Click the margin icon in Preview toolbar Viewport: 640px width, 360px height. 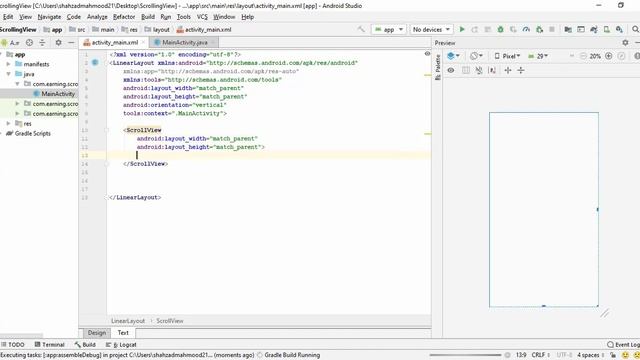tap(492, 70)
